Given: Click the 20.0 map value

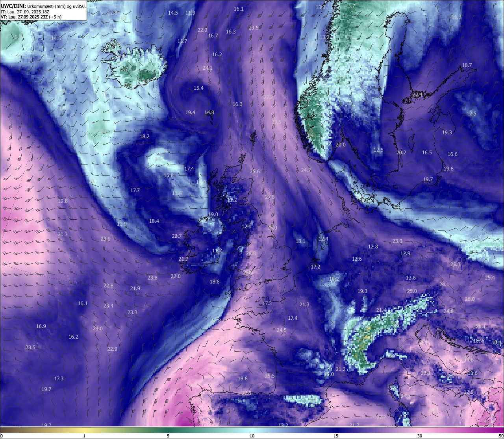Looking at the screenshot, I should point(341,145).
